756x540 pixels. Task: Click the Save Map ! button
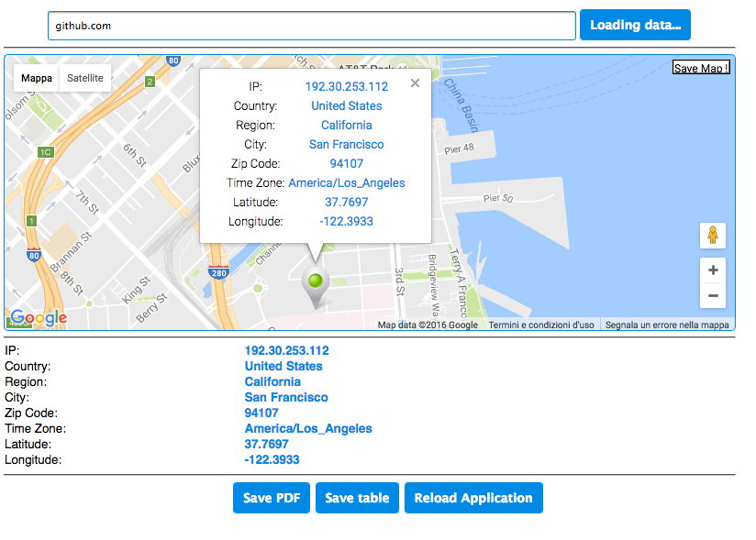(701, 68)
